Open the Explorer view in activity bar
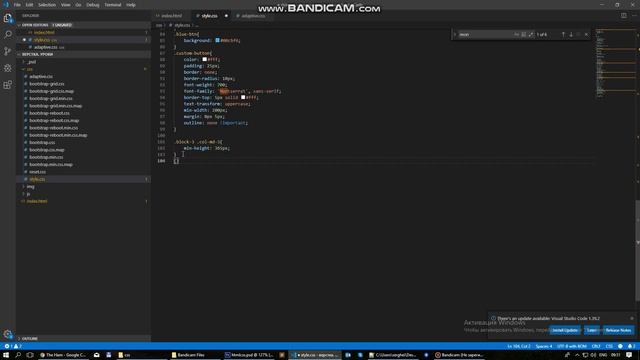The width and height of the screenshot is (640, 360). click(x=8, y=18)
